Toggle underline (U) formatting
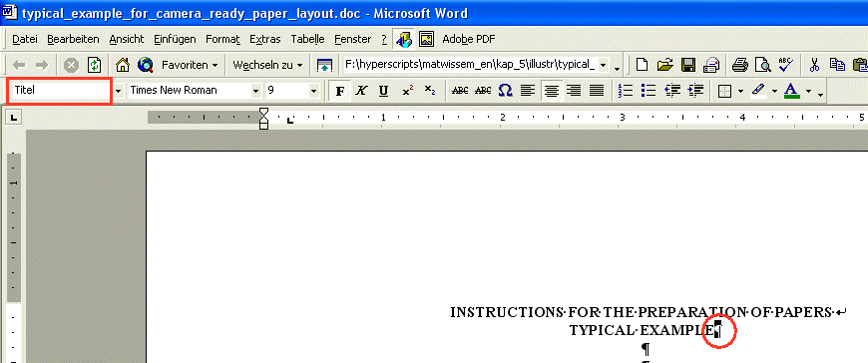The image size is (868, 363). click(383, 91)
